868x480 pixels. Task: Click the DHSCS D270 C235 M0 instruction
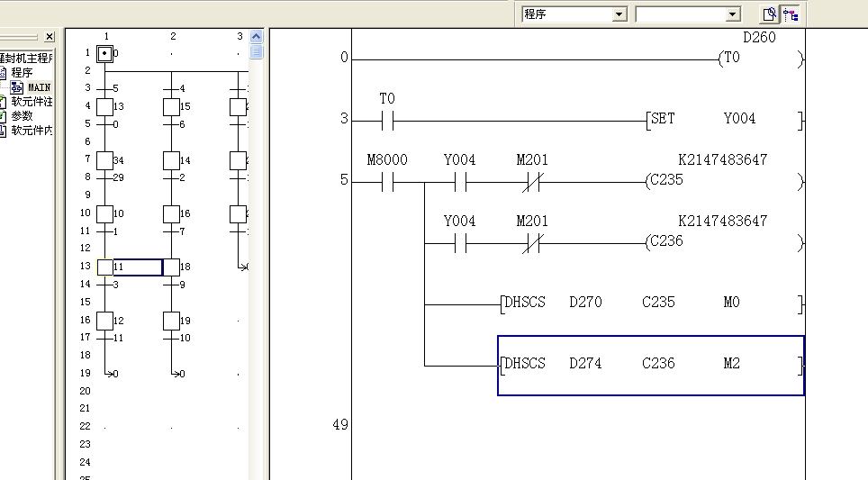pyautogui.click(x=650, y=303)
